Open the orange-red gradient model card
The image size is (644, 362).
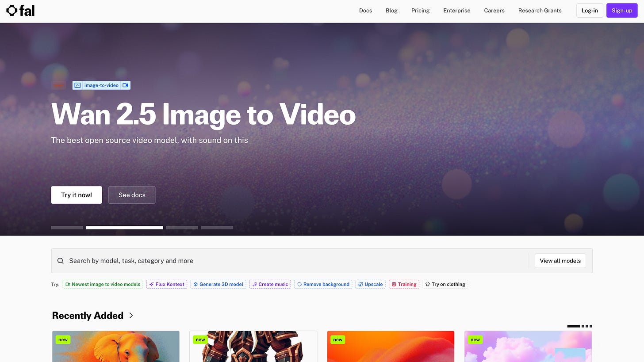[x=391, y=346]
